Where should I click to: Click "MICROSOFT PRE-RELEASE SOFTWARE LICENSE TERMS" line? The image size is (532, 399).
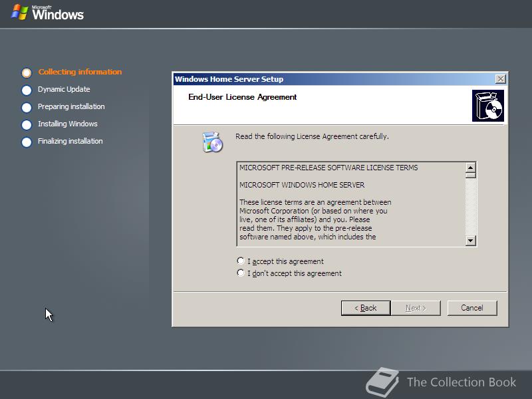click(329, 168)
